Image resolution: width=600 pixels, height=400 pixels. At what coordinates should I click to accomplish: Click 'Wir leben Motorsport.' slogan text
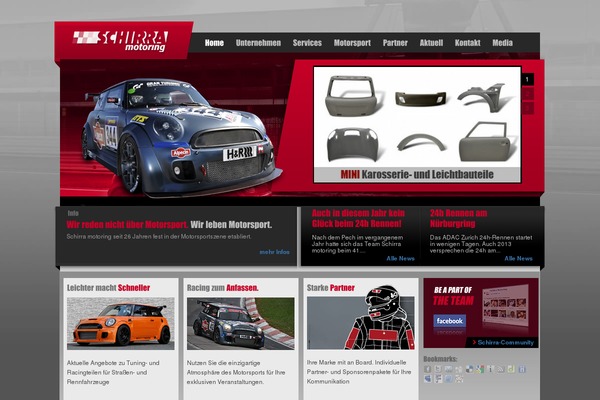click(231, 224)
